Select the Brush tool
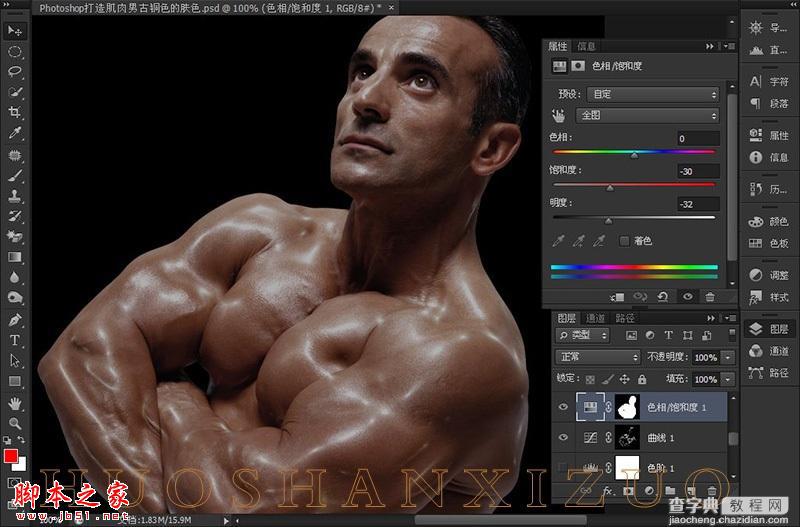The height and width of the screenshot is (527, 800). click(x=15, y=175)
